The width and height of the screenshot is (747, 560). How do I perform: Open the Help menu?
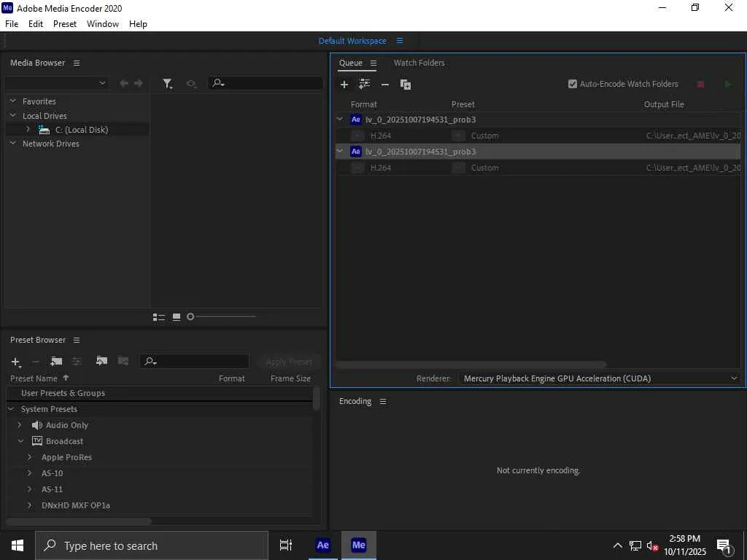(x=138, y=24)
